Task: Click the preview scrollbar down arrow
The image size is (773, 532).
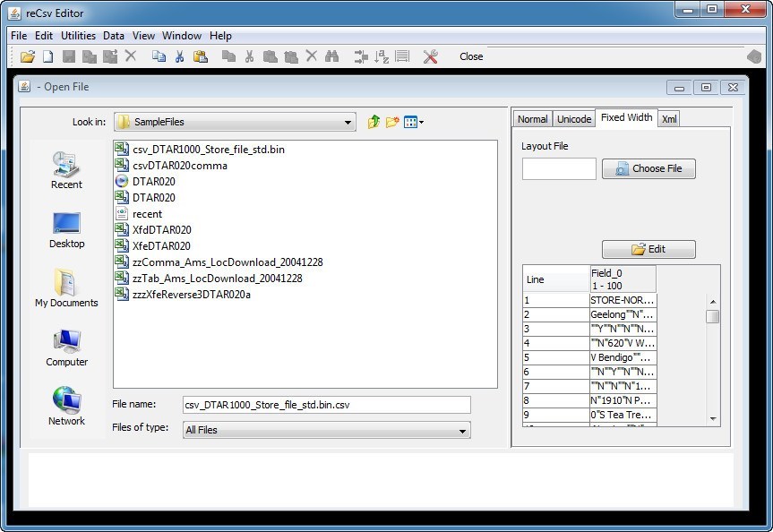Action: [x=713, y=419]
